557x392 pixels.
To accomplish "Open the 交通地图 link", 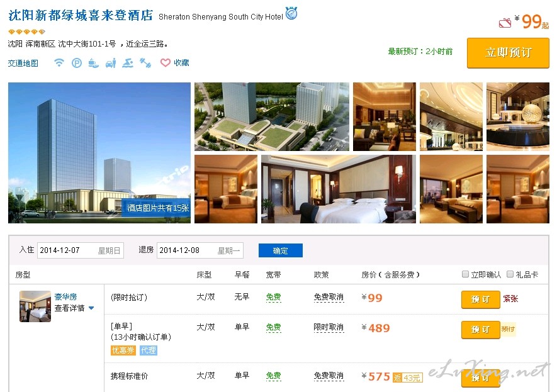I will pos(23,63).
